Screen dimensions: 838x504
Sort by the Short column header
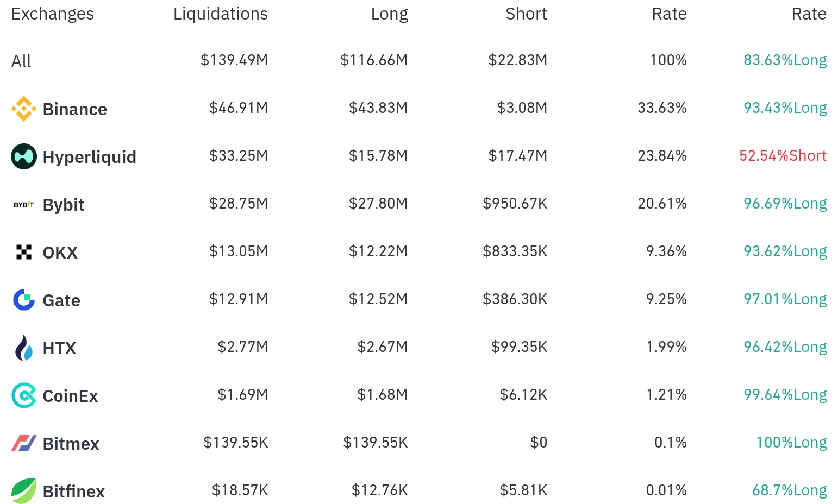[x=526, y=14]
